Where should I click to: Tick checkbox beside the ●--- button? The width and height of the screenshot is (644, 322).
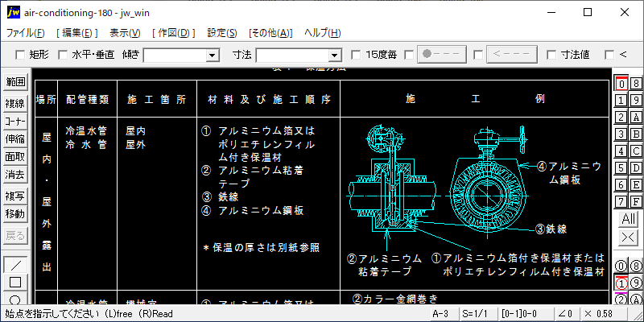click(x=409, y=55)
